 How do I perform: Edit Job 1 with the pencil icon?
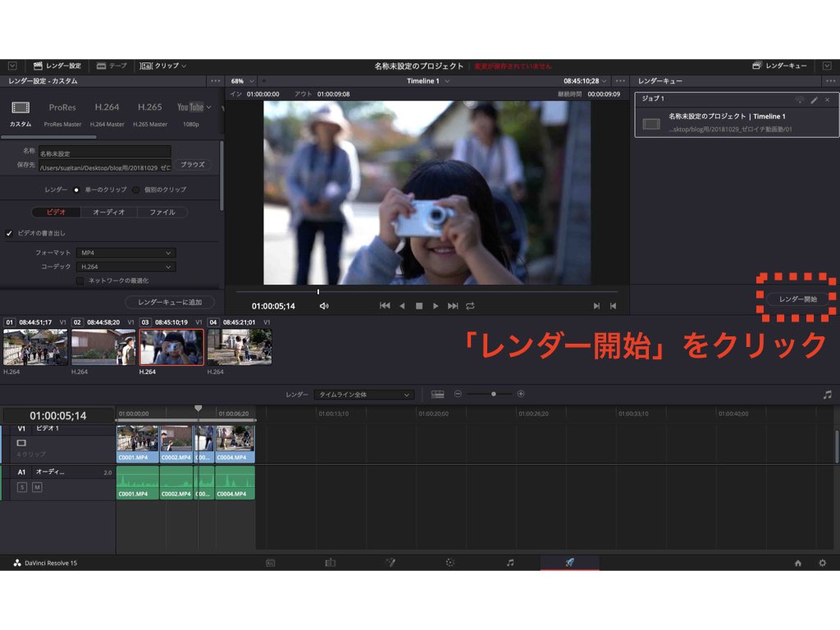(815, 100)
